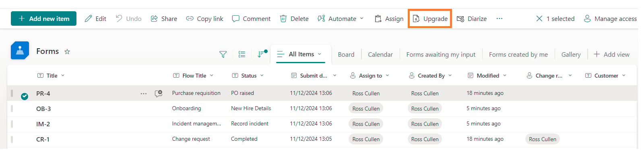Viewport: 644px width, 150px height.
Task: Open the more commands ellipsis menu
Action: coord(500,18)
